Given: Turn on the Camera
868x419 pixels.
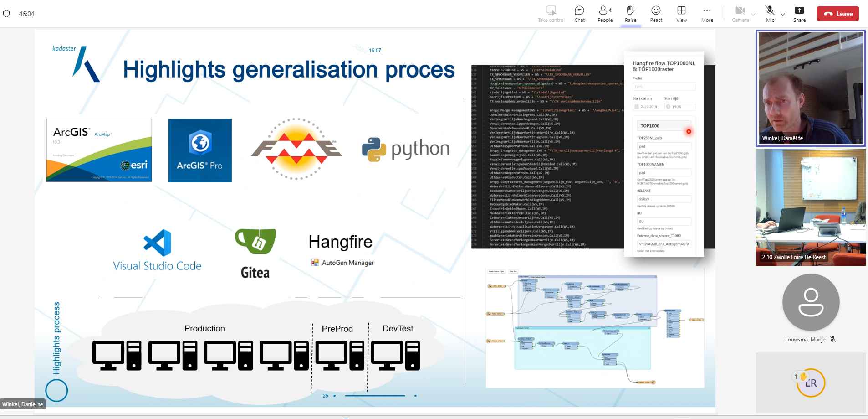Looking at the screenshot, I should pyautogui.click(x=740, y=14).
